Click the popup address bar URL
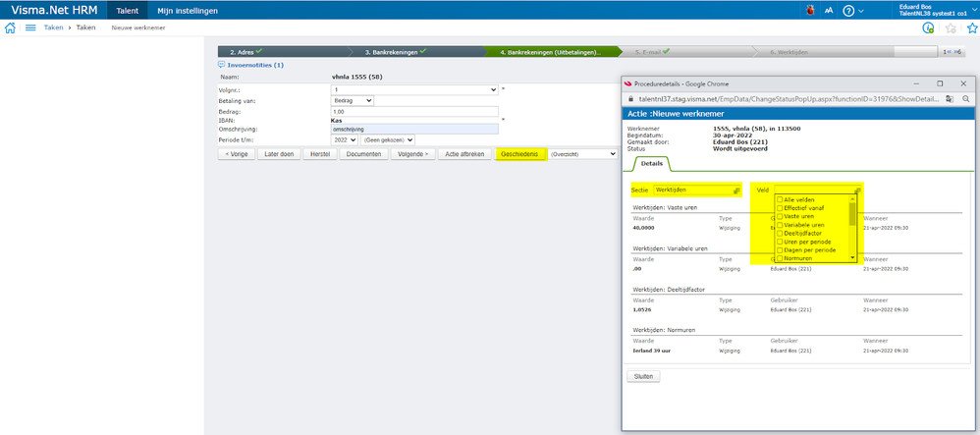 789,99
